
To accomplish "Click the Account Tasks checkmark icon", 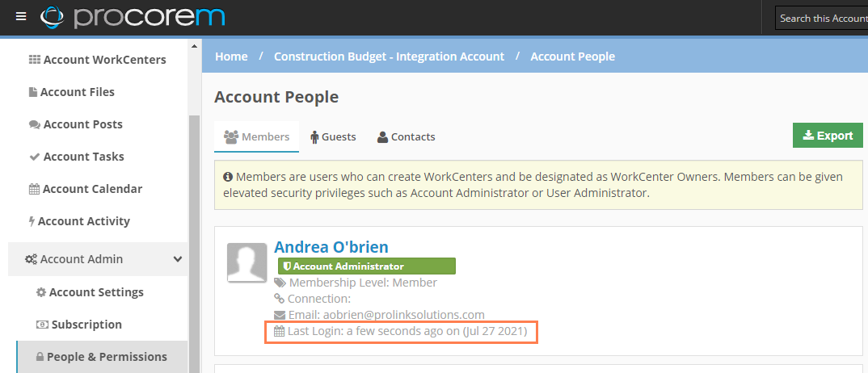I will coord(34,157).
